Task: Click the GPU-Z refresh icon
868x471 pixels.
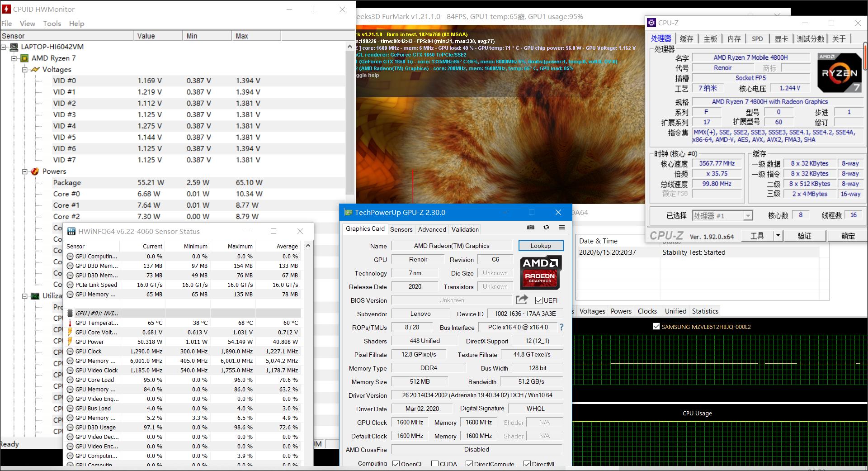Action: (546, 227)
